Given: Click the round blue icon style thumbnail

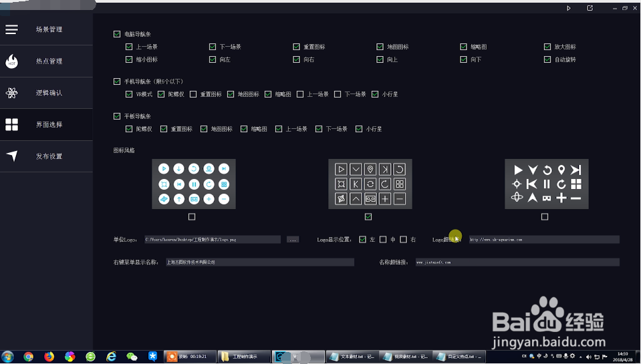Looking at the screenshot, I should (x=194, y=184).
